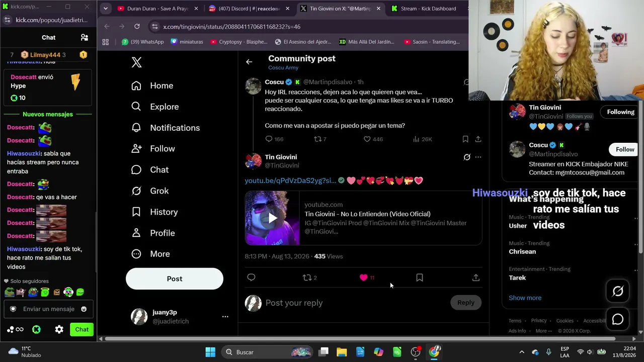The height and width of the screenshot is (362, 644).
Task: Click the x.com address bar URL
Action: [232, 27]
